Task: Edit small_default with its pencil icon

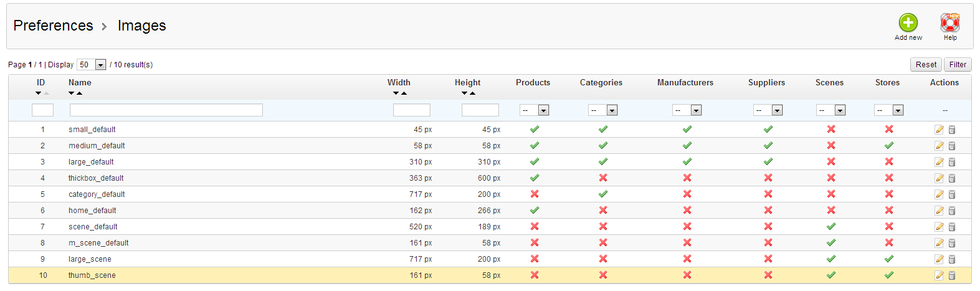Action: tap(939, 130)
